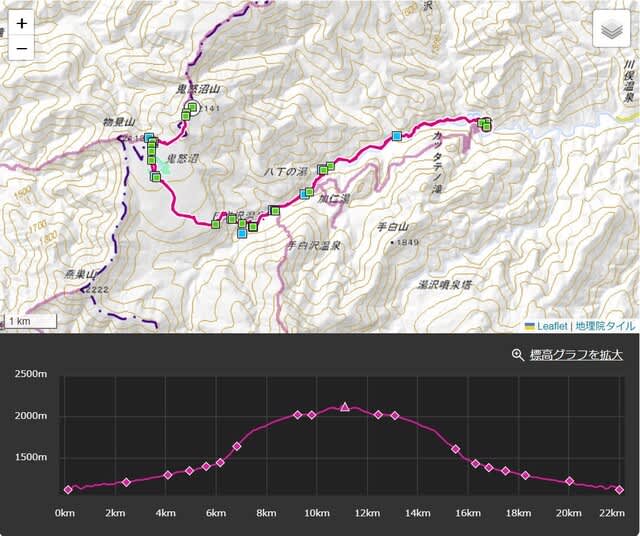Open the 地理院タイル link

(605, 326)
